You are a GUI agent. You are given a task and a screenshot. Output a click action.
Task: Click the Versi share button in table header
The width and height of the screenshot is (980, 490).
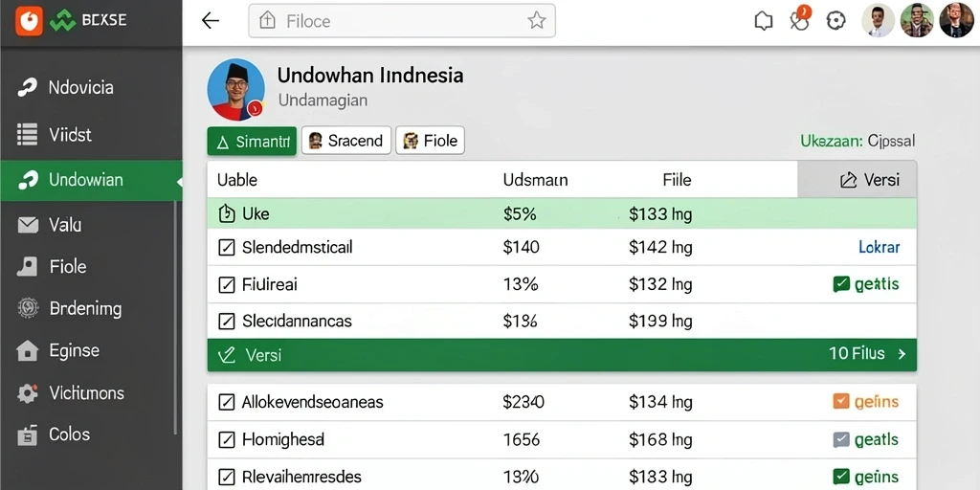(857, 180)
